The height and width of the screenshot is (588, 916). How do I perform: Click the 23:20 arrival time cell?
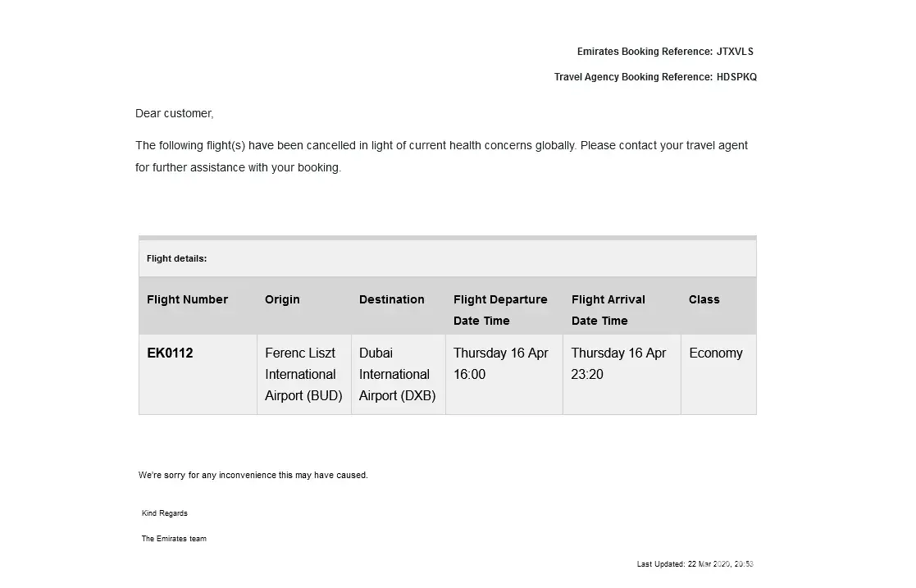[618, 363]
